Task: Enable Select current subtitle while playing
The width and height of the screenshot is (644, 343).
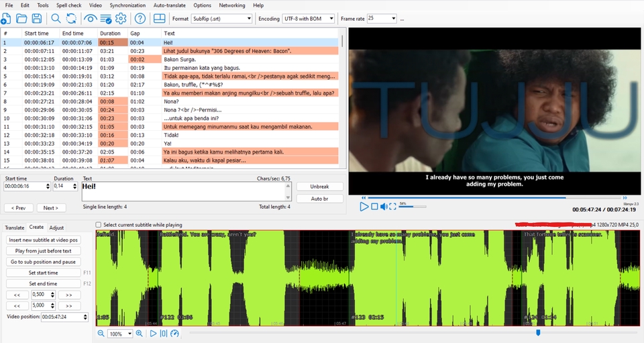Action: tap(99, 225)
